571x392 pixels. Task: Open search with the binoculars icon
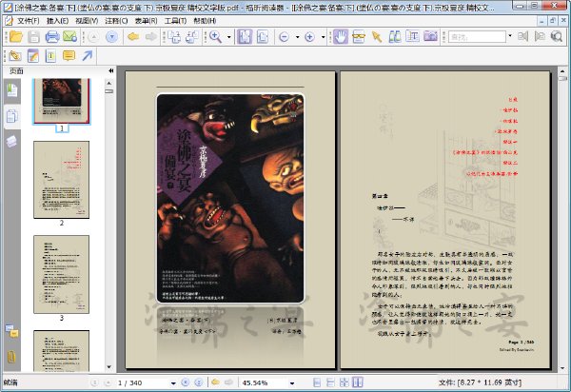pyautogui.click(x=395, y=37)
